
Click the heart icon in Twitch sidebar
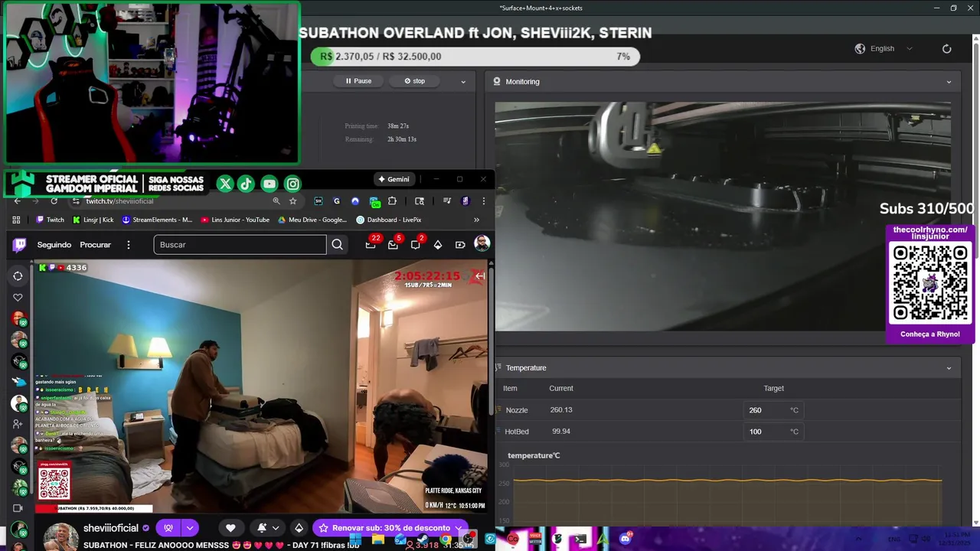tap(18, 298)
